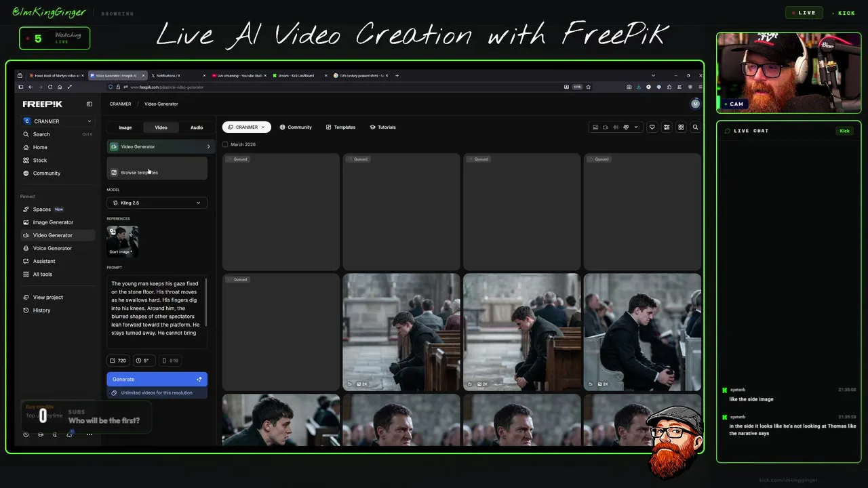Open History in the sidebar
Viewport: 868px width, 488px height.
(57, 310)
